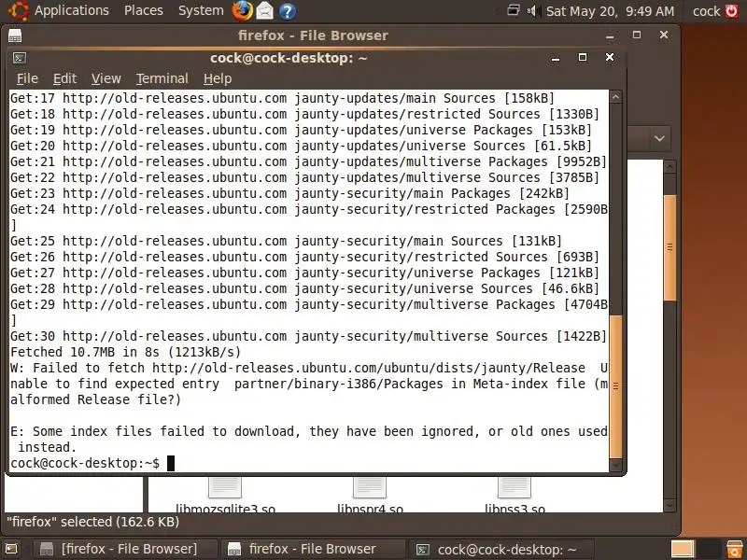747x560 pixels.
Task: Click terminal scrollbar up arrow
Action: click(615, 97)
